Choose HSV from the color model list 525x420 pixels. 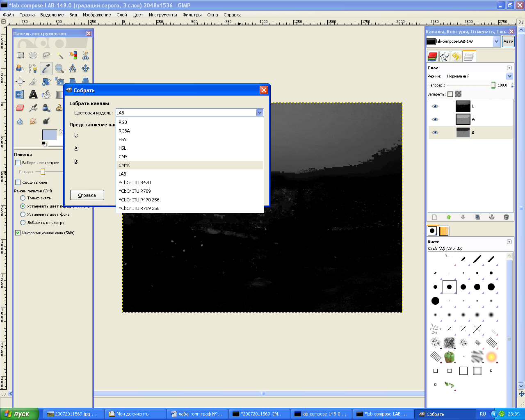(189, 139)
